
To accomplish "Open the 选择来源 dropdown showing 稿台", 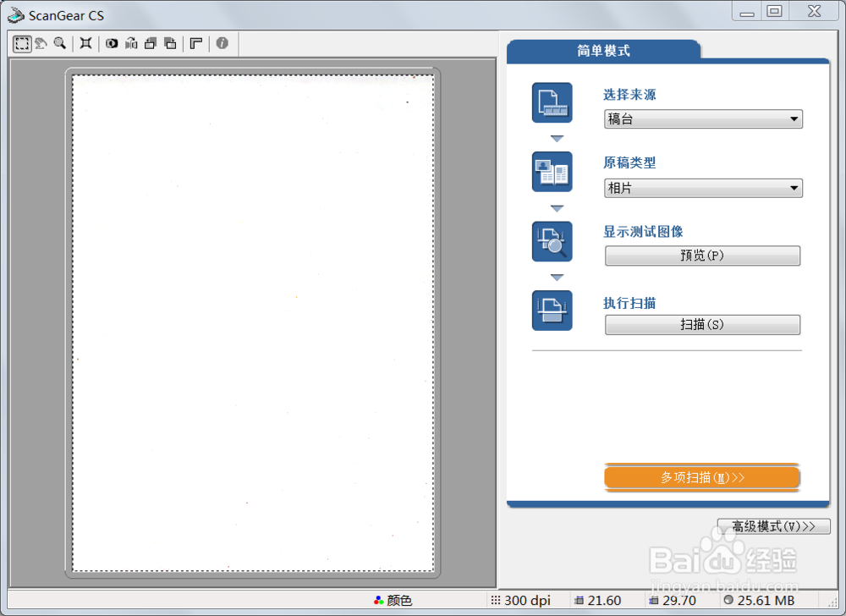I will tap(703, 118).
